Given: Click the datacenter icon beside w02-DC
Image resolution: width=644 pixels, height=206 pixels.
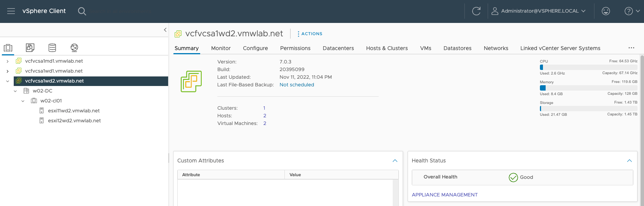Looking at the screenshot, I should pyautogui.click(x=26, y=91).
